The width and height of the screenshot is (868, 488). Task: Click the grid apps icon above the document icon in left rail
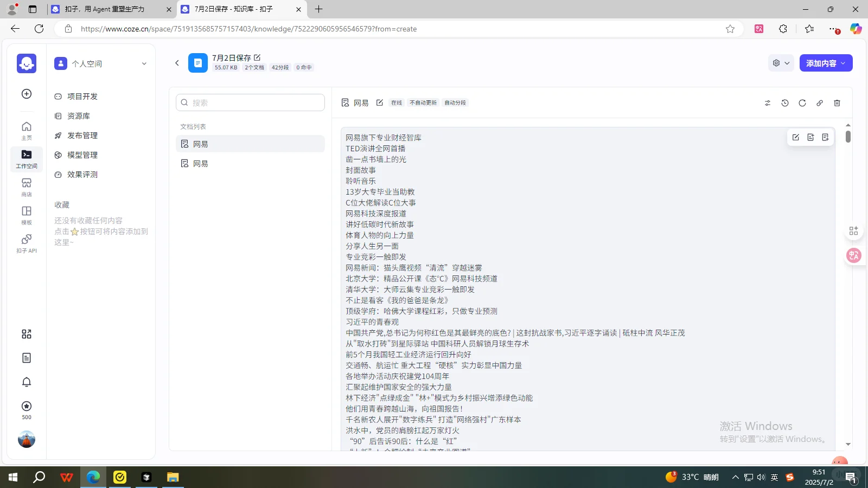[27, 334]
